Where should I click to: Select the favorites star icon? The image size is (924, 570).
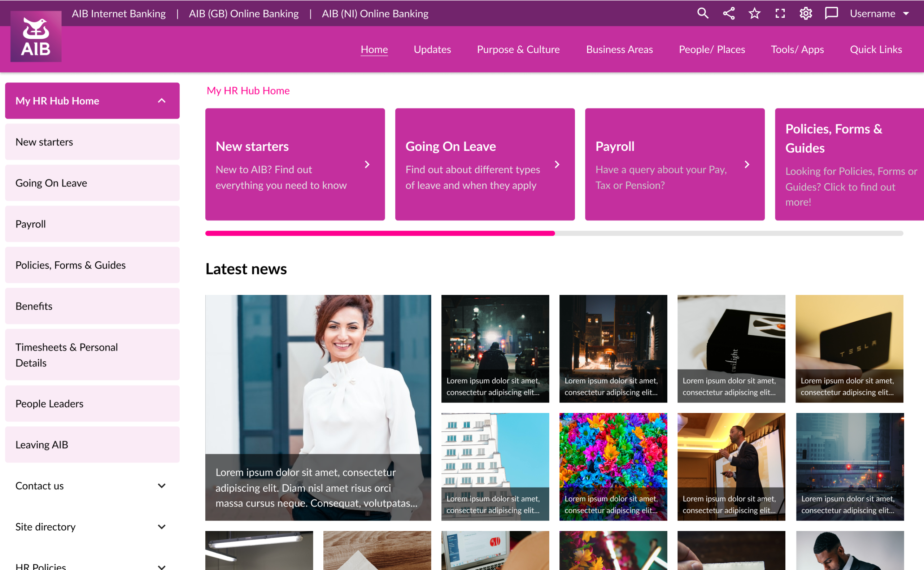point(754,13)
